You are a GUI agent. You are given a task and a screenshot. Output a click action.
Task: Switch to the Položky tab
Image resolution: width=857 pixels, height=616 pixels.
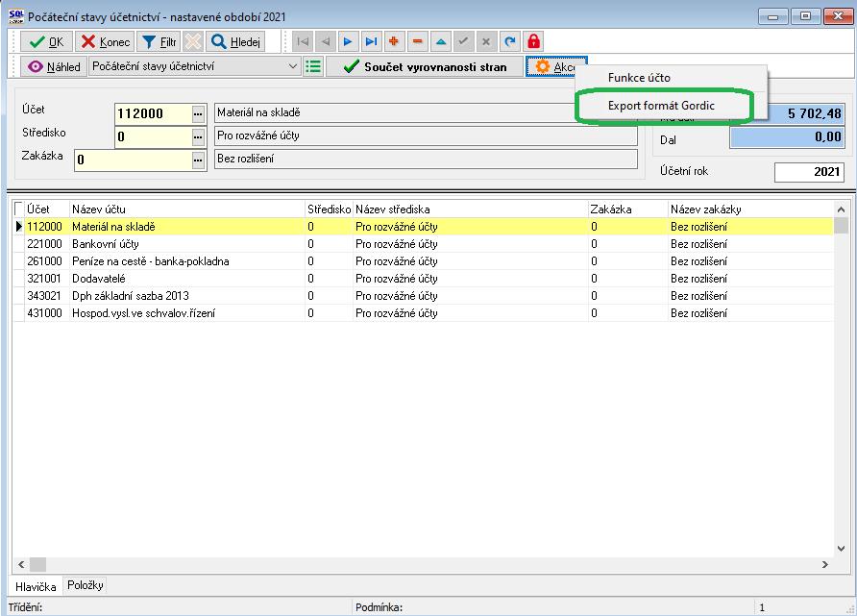[85, 585]
